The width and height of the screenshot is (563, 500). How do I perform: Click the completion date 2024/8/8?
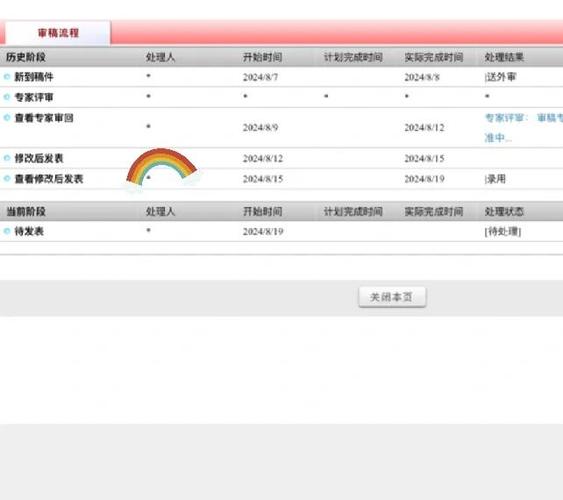tap(422, 77)
